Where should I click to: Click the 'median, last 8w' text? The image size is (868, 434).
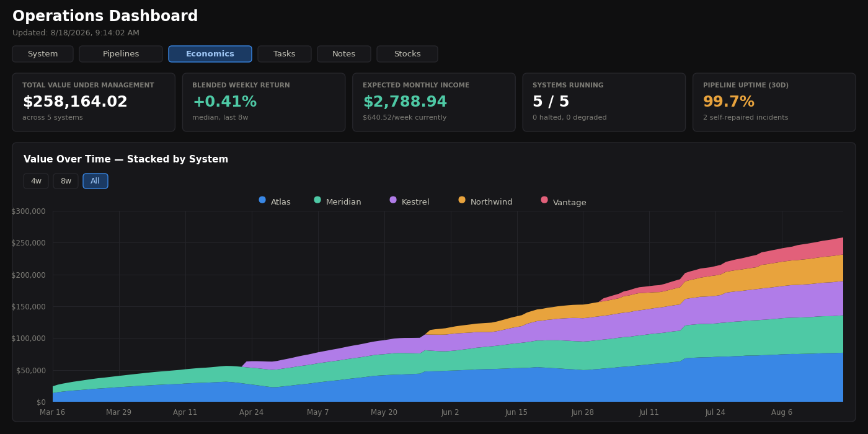pos(220,118)
